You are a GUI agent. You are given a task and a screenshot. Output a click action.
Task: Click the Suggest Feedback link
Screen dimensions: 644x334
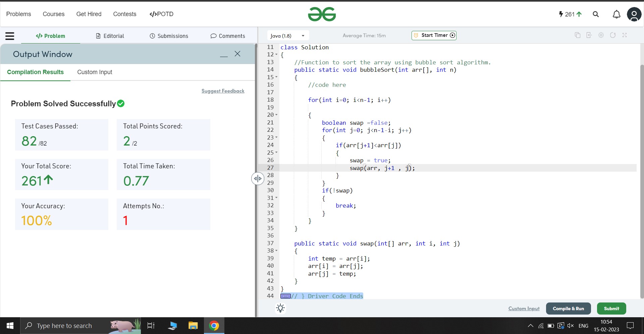pyautogui.click(x=223, y=91)
